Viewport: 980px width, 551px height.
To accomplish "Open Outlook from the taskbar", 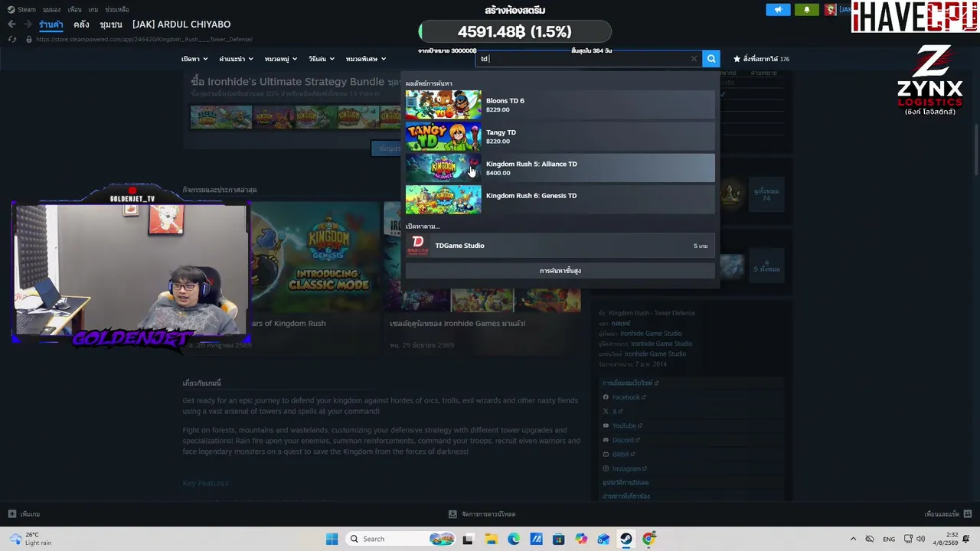I will [603, 539].
